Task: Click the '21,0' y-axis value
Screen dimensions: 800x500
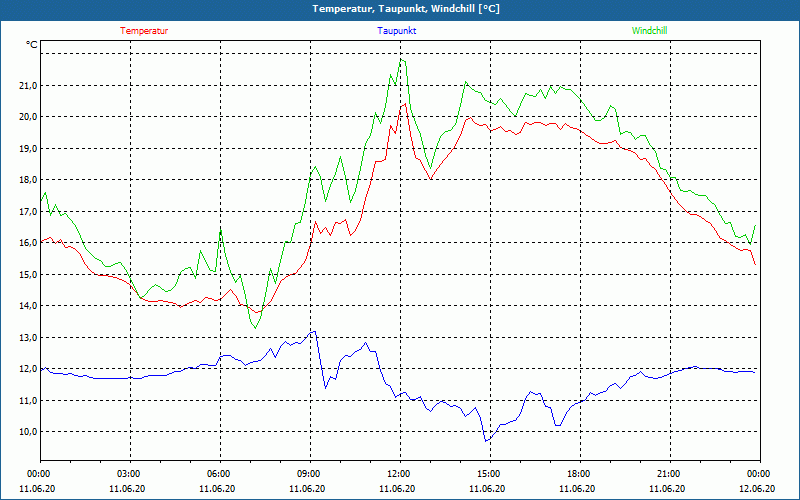Action: pyautogui.click(x=29, y=86)
